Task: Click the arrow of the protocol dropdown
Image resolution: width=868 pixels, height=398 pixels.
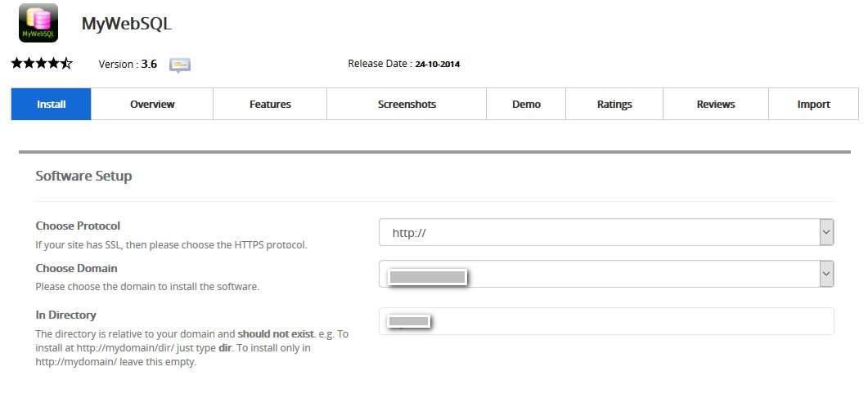Action: click(x=826, y=232)
